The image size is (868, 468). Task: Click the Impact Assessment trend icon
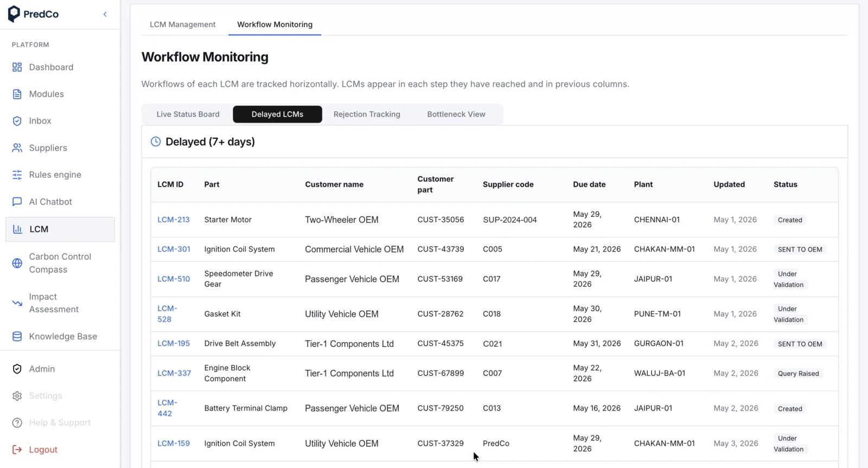pyautogui.click(x=17, y=303)
